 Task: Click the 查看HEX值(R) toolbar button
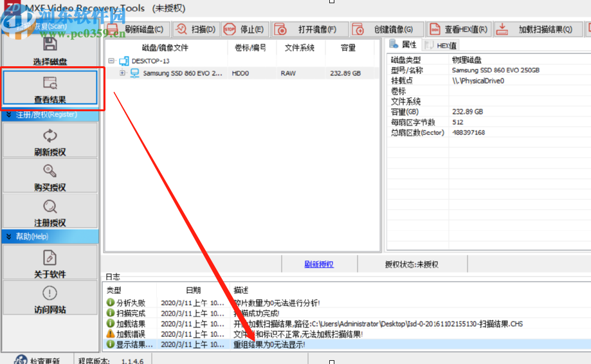point(459,30)
